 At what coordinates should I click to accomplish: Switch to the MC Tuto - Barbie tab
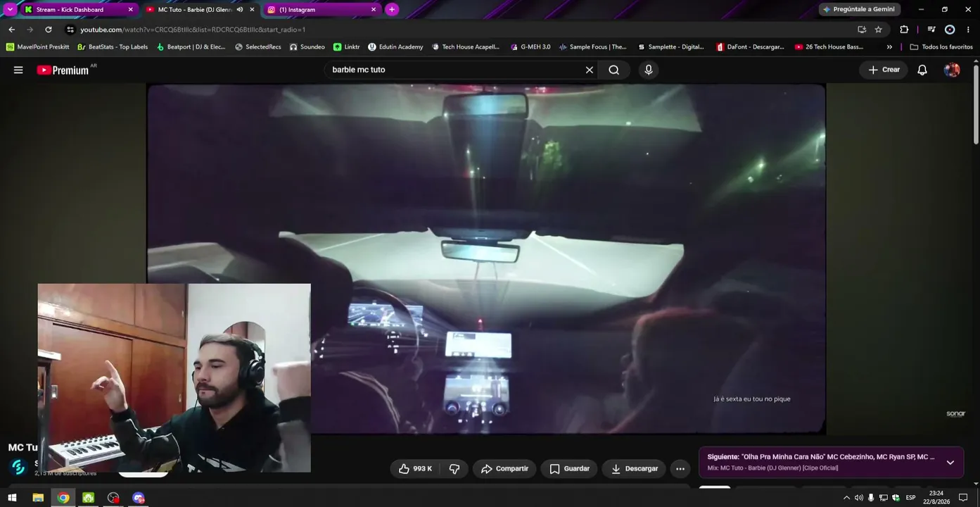pos(200,10)
